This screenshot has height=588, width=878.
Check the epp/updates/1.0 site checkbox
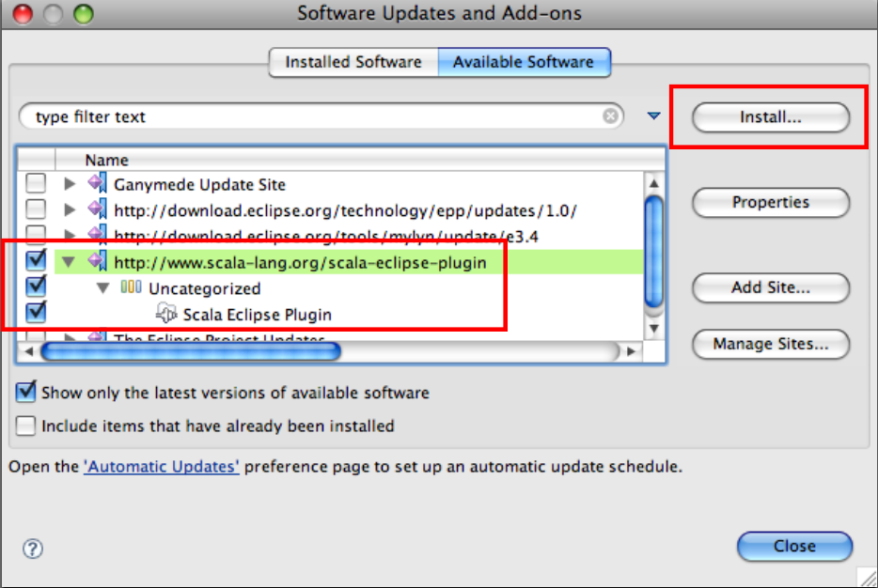pos(36,209)
